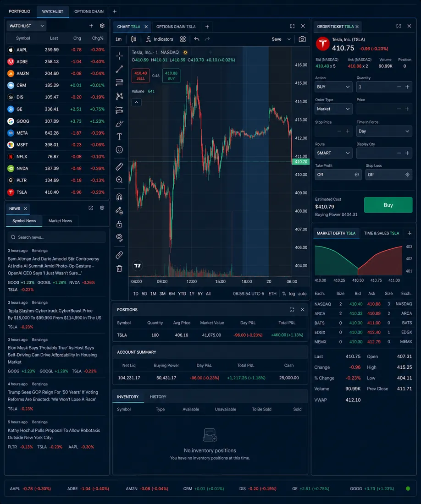Toggle log scale on chart
Viewport: 421px width, 504px height.
coord(292,294)
